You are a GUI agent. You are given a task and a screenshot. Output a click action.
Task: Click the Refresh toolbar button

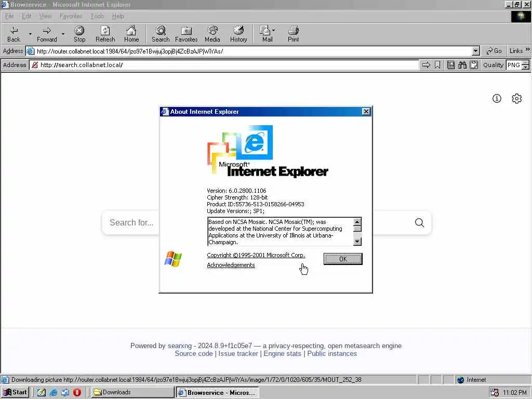[x=105, y=34]
